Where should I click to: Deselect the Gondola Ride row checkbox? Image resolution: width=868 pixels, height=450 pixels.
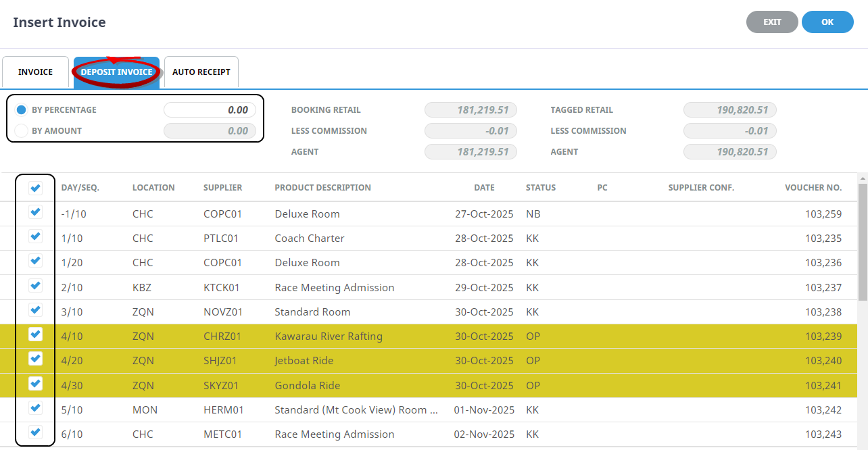tap(35, 384)
